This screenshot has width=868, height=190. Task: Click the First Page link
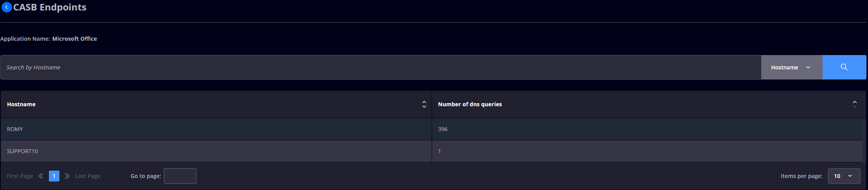point(20,176)
